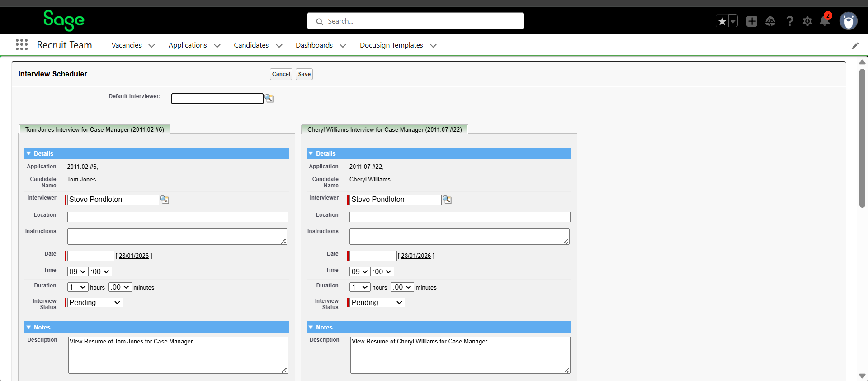
Task: Click the 28/01/2026 date link for Tom Jones
Action: coord(134,256)
